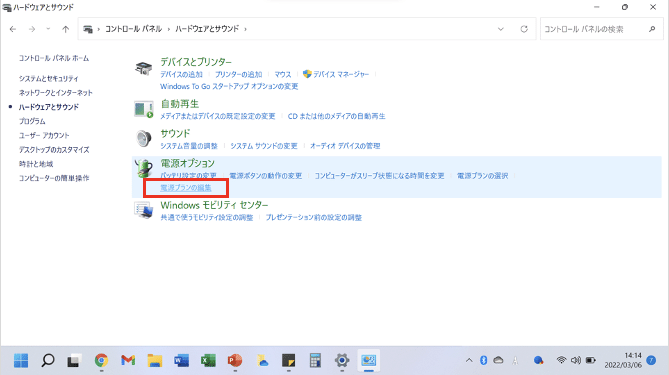Click ハードウェアとサウンド breadcrumb

tap(207, 29)
